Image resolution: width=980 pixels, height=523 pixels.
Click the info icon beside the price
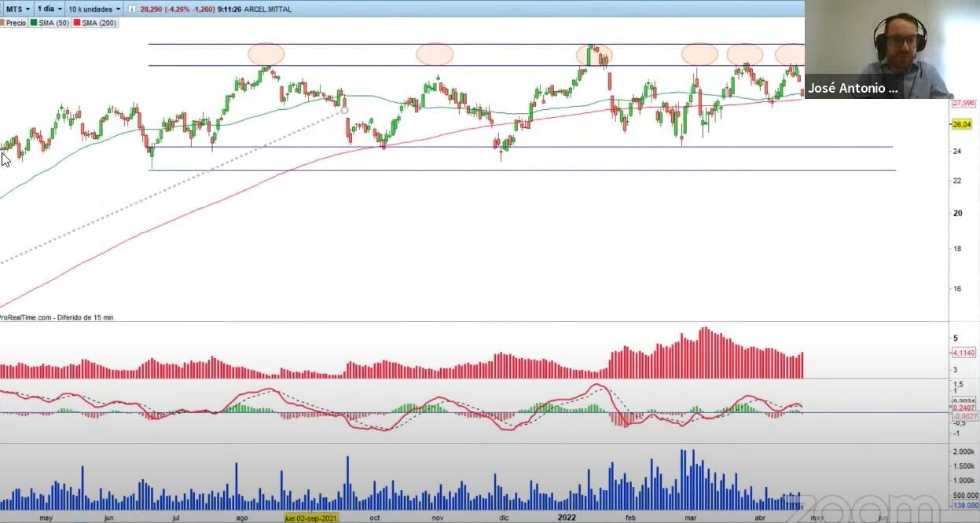(x=132, y=9)
